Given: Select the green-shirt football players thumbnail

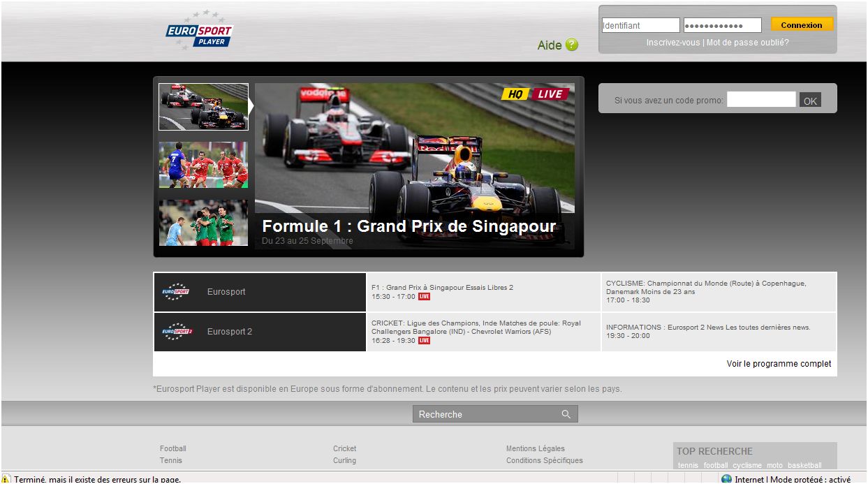Looking at the screenshot, I should [x=203, y=223].
